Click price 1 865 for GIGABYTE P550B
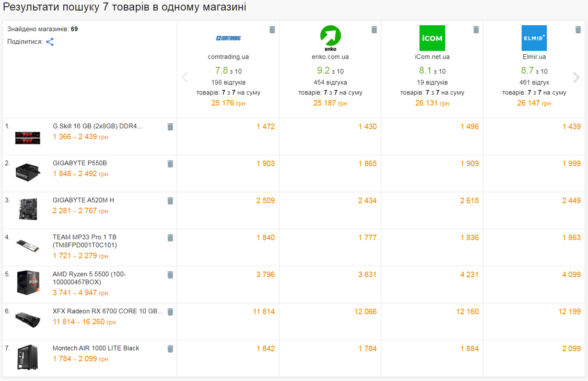Viewport: 588px width, 381px height. [x=368, y=164]
